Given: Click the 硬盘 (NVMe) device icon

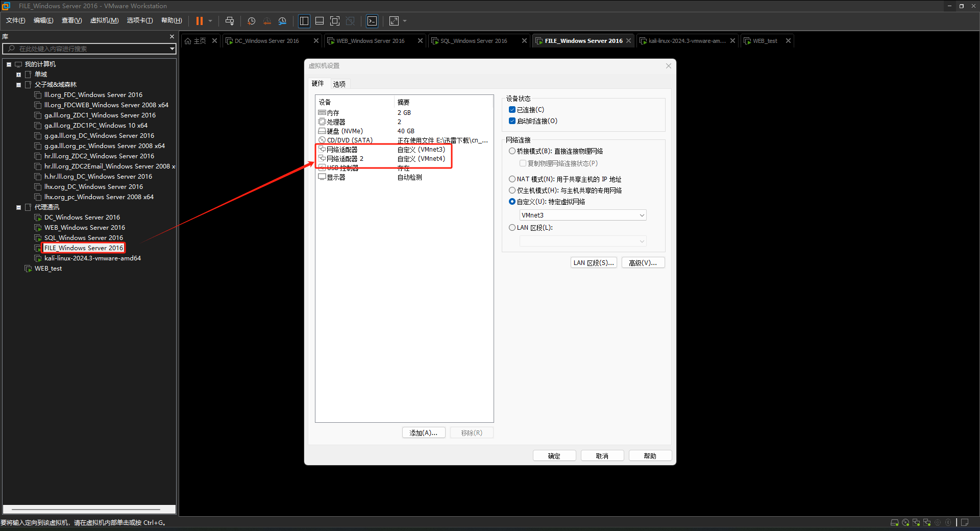Looking at the screenshot, I should click(x=322, y=131).
